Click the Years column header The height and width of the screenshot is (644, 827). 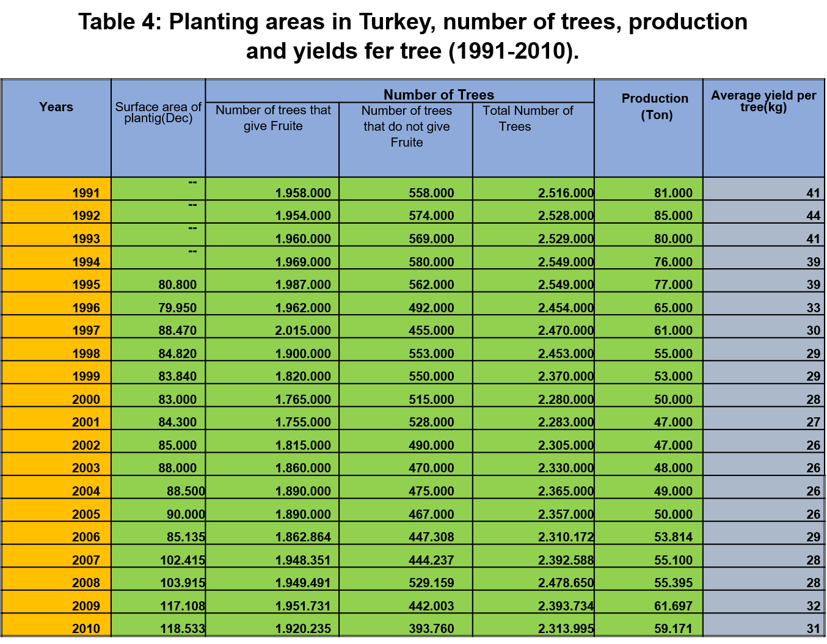[x=56, y=108]
